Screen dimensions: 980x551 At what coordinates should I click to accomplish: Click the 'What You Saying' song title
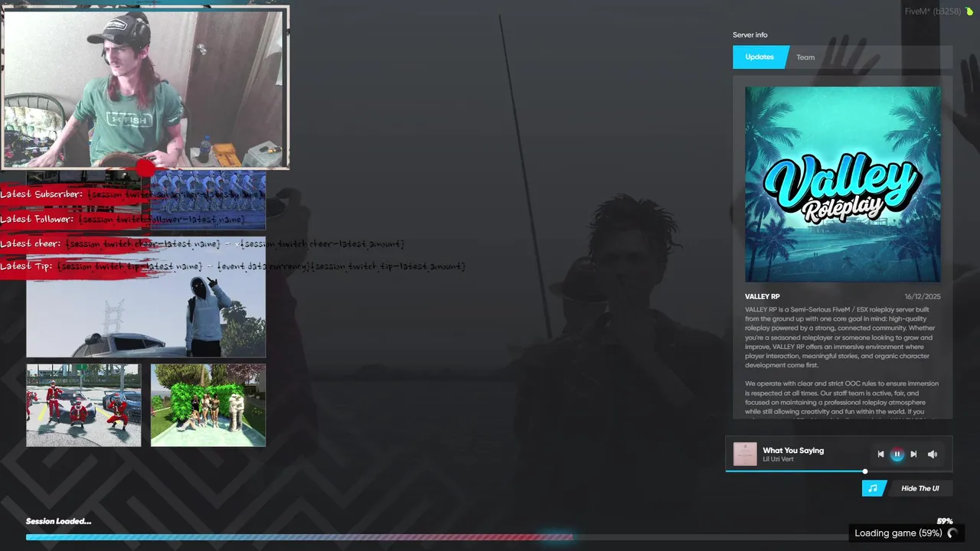pyautogui.click(x=793, y=450)
